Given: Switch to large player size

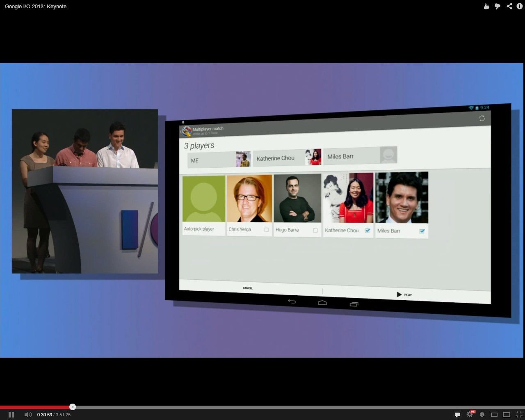Looking at the screenshot, I should click(507, 415).
